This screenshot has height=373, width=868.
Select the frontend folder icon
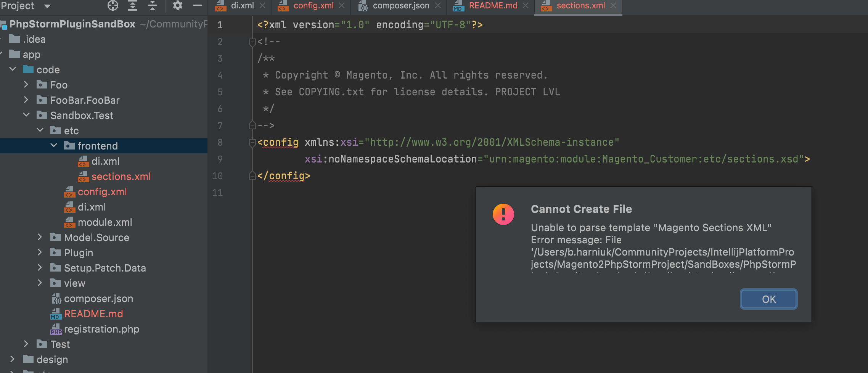(69, 145)
